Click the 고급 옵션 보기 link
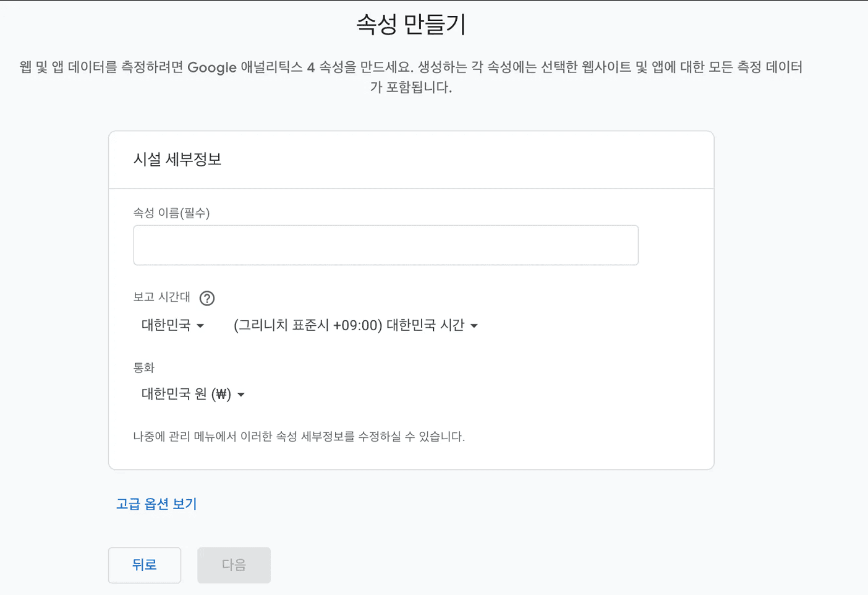Viewport: 868px width, 595px height. click(156, 504)
